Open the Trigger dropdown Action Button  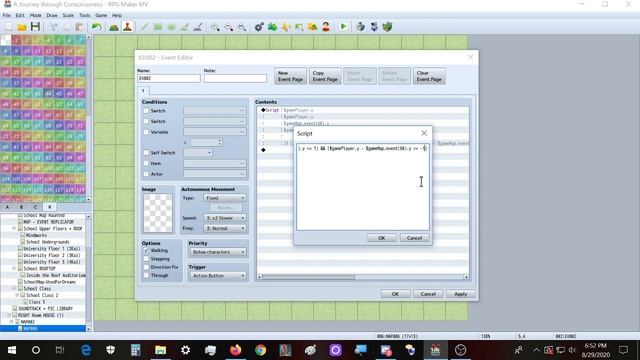pos(218,276)
